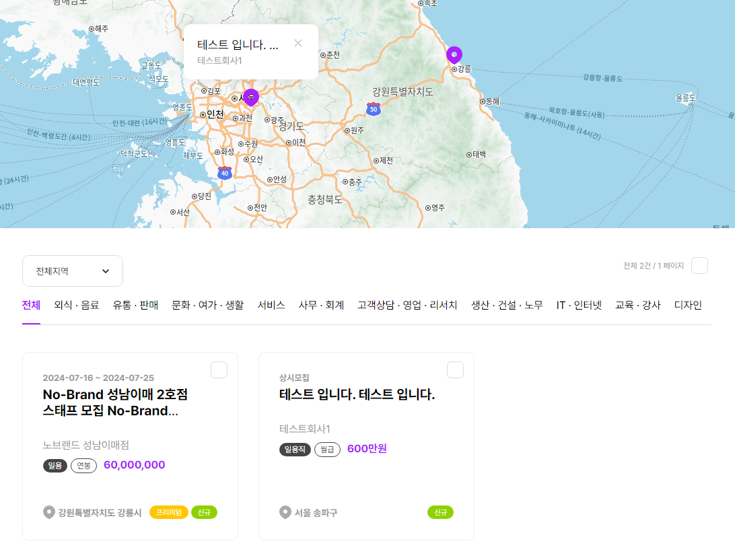This screenshot has height=560, width=735.
Task: Click the 신규 badge beside 프리미엄
Action: (x=204, y=512)
